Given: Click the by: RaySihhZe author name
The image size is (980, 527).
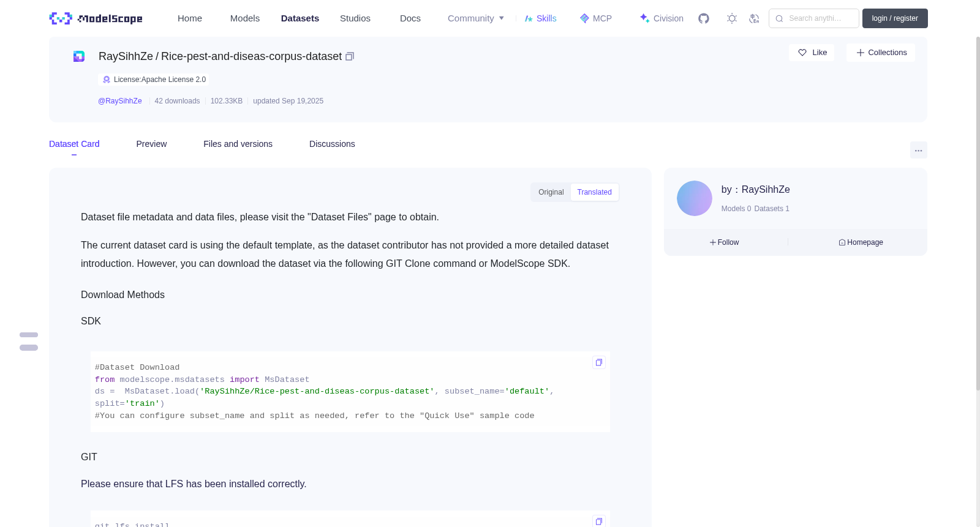Looking at the screenshot, I should [755, 190].
